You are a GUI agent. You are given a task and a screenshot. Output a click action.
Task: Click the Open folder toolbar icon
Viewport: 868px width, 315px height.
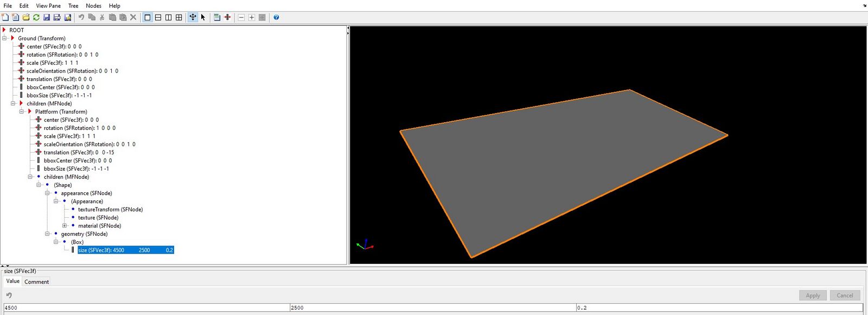pyautogui.click(x=25, y=17)
